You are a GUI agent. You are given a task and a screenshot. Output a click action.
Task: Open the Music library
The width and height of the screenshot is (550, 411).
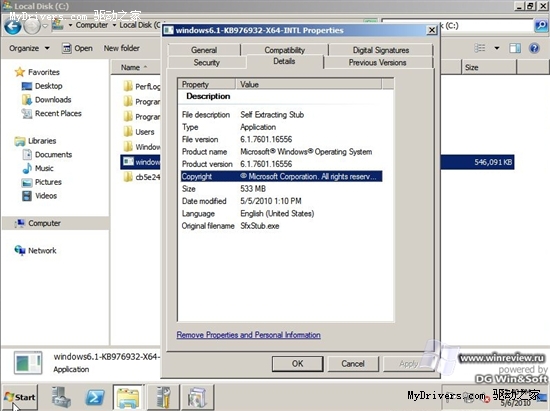click(x=38, y=168)
